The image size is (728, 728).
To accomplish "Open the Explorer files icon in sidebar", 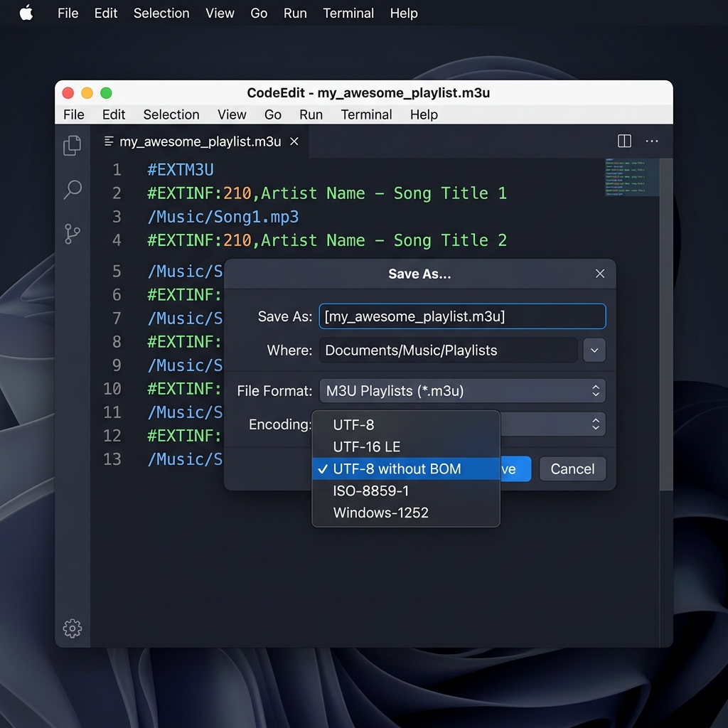I will (73, 145).
